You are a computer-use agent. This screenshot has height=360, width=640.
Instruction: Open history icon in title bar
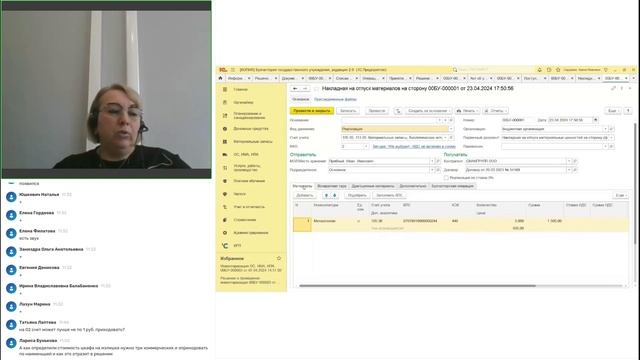[549, 70]
